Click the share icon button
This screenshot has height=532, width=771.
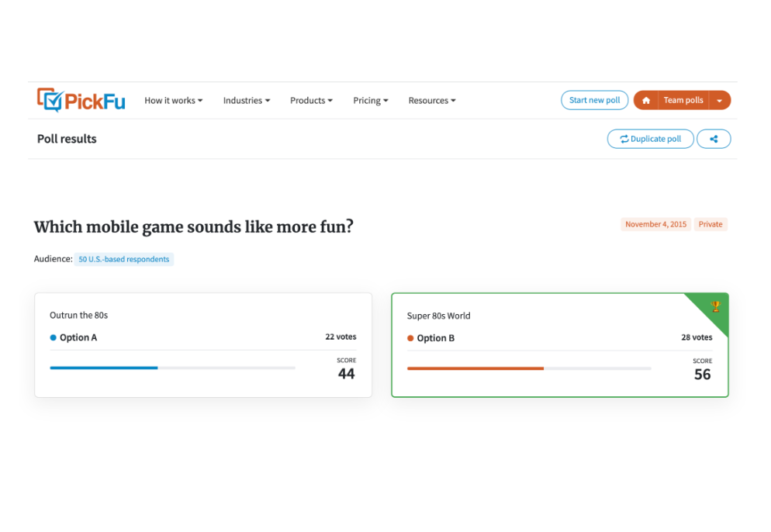714,139
